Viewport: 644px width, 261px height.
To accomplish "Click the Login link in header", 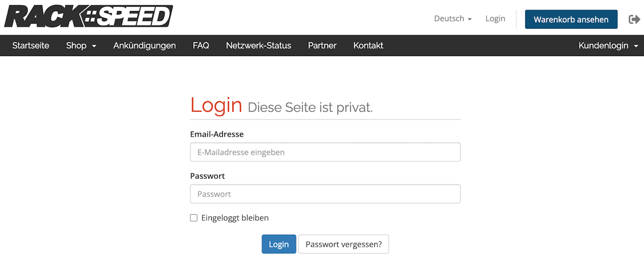I will [495, 19].
